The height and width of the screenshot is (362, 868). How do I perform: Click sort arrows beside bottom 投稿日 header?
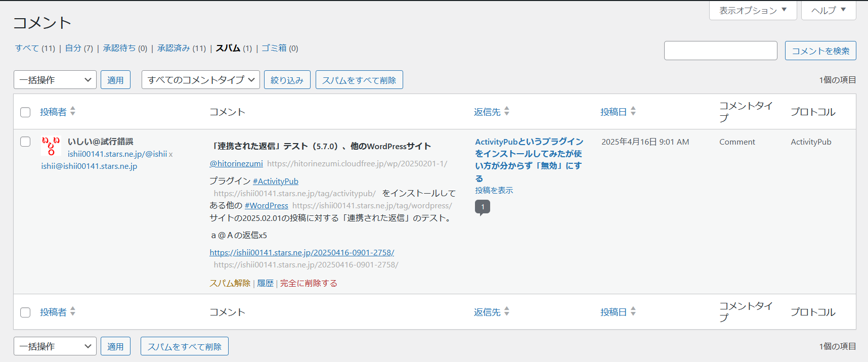click(x=633, y=311)
